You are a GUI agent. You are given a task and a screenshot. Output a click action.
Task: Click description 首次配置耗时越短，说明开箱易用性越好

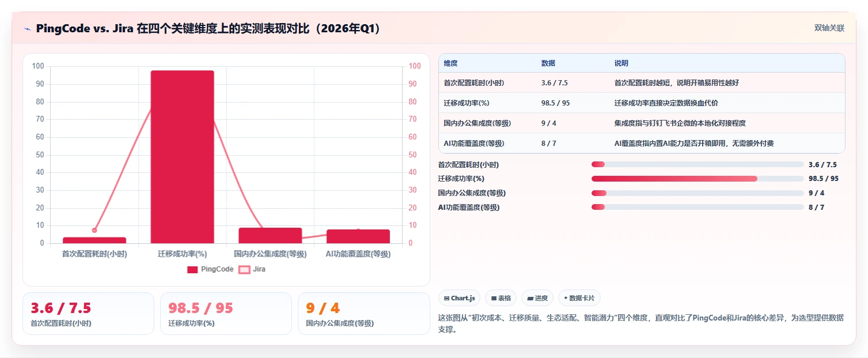pos(677,83)
